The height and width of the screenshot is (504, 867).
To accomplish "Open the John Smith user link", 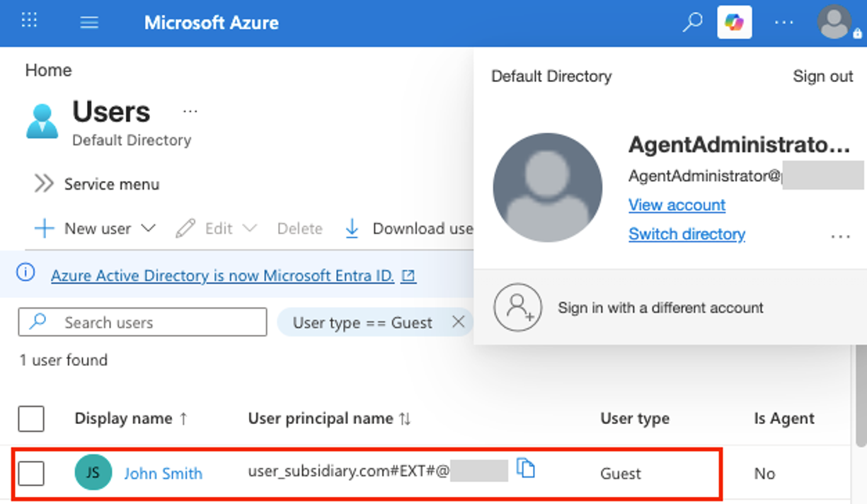I will point(163,474).
